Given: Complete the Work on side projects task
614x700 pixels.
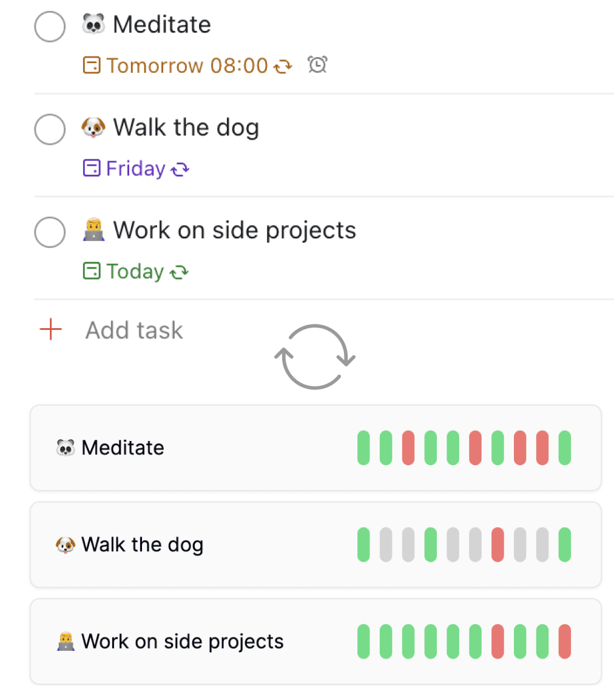Looking at the screenshot, I should 50,233.
